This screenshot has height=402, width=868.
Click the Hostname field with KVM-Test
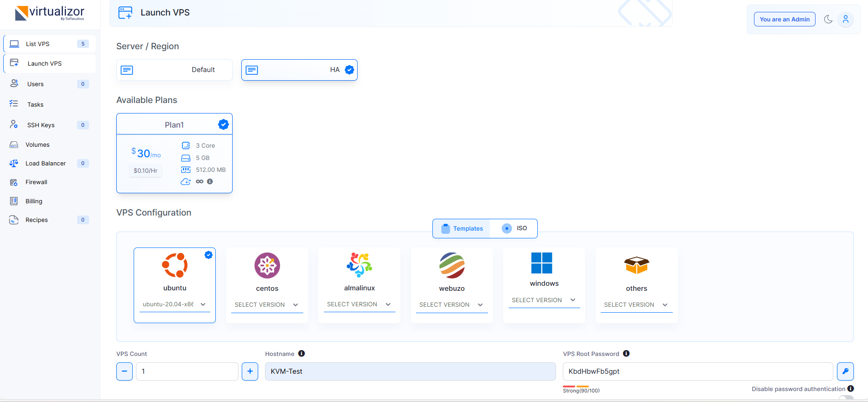tap(411, 371)
